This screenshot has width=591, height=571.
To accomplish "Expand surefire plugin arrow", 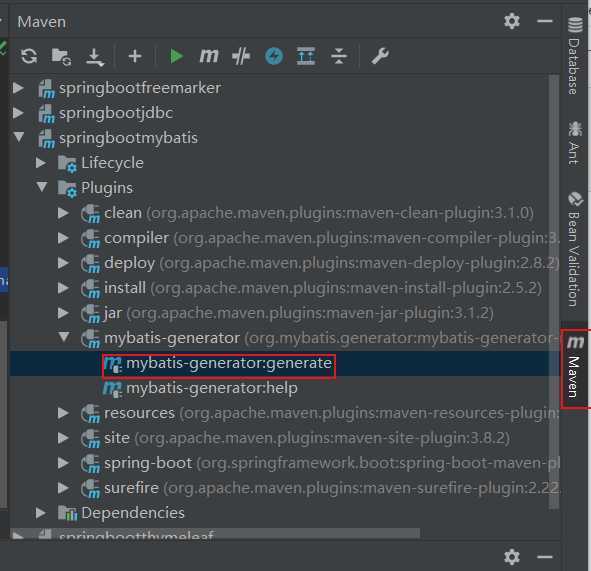I will 63,488.
